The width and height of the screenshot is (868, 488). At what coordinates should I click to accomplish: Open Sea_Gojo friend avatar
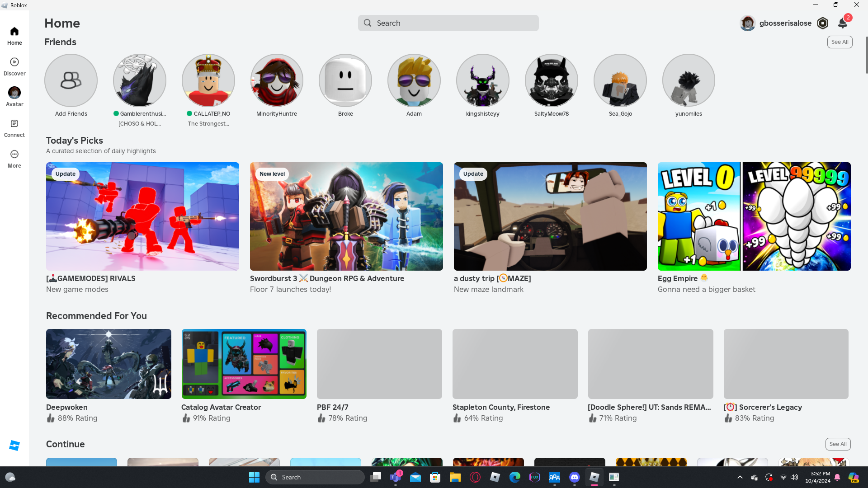pos(620,80)
